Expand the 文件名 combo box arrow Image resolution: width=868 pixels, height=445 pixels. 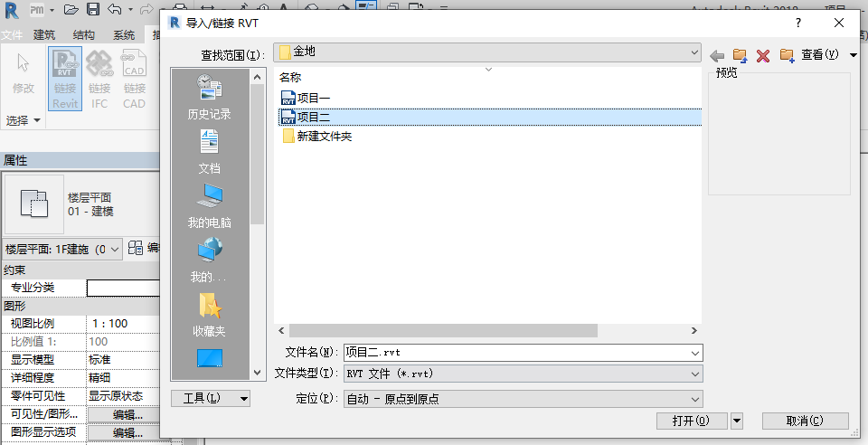[695, 353]
